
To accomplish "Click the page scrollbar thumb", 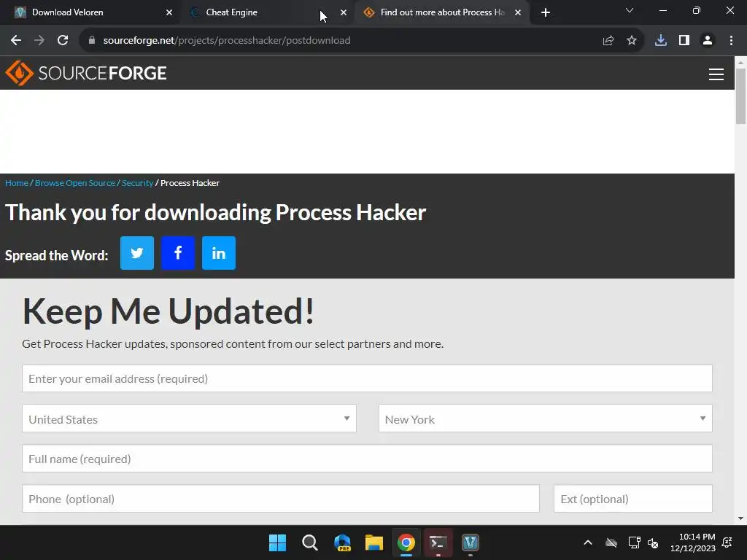I will [741, 96].
